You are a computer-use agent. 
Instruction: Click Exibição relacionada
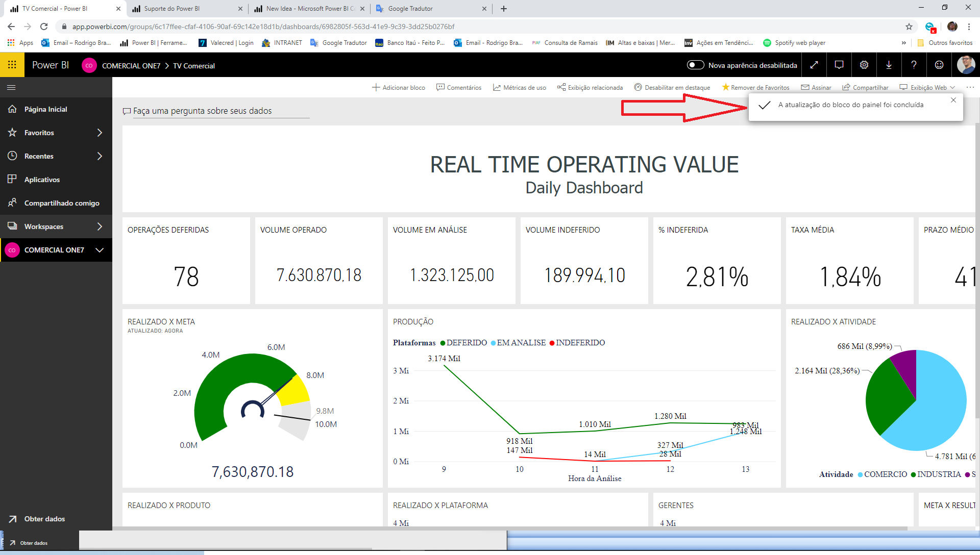pyautogui.click(x=590, y=87)
